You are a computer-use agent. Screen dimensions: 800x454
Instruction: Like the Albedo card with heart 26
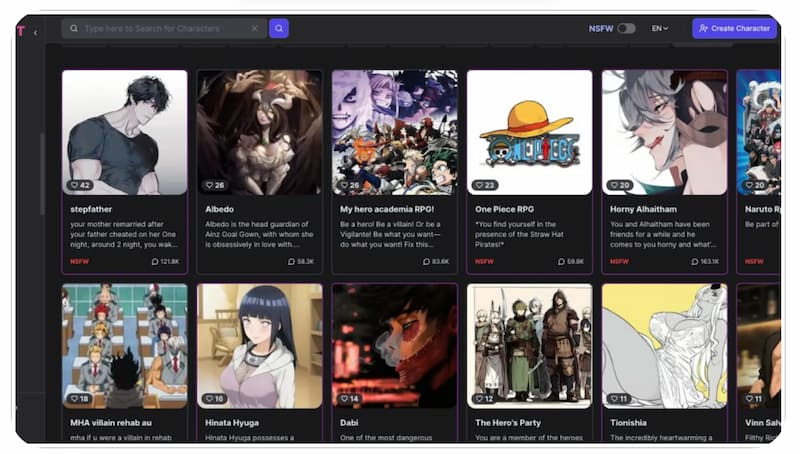click(x=215, y=185)
